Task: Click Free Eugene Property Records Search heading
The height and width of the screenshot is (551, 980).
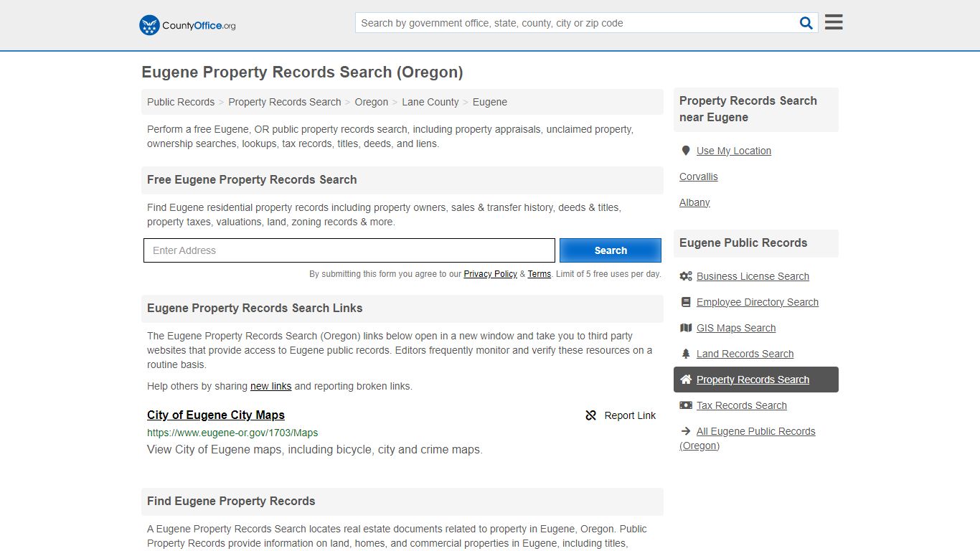Action: (252, 180)
